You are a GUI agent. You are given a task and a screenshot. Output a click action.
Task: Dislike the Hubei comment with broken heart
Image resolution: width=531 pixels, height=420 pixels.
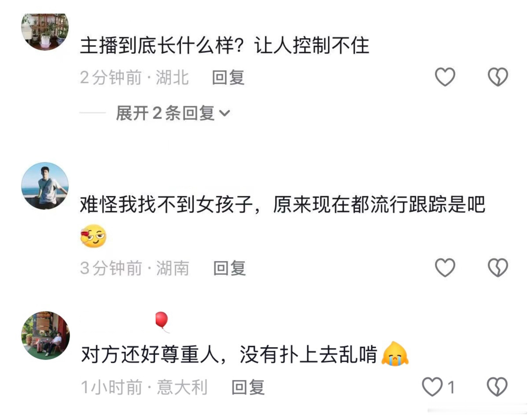[498, 77]
